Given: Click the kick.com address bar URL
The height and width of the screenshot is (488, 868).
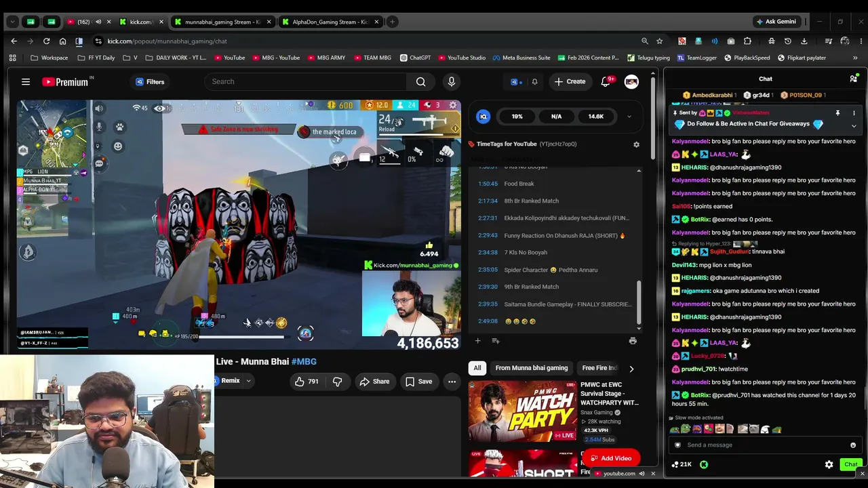Looking at the screenshot, I should point(167,41).
